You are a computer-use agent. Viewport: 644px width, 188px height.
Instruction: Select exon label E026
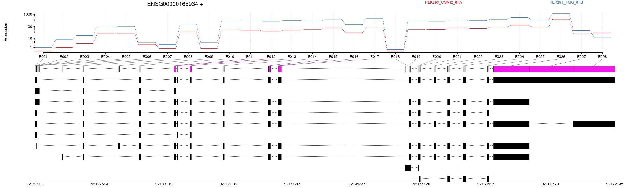click(561, 57)
